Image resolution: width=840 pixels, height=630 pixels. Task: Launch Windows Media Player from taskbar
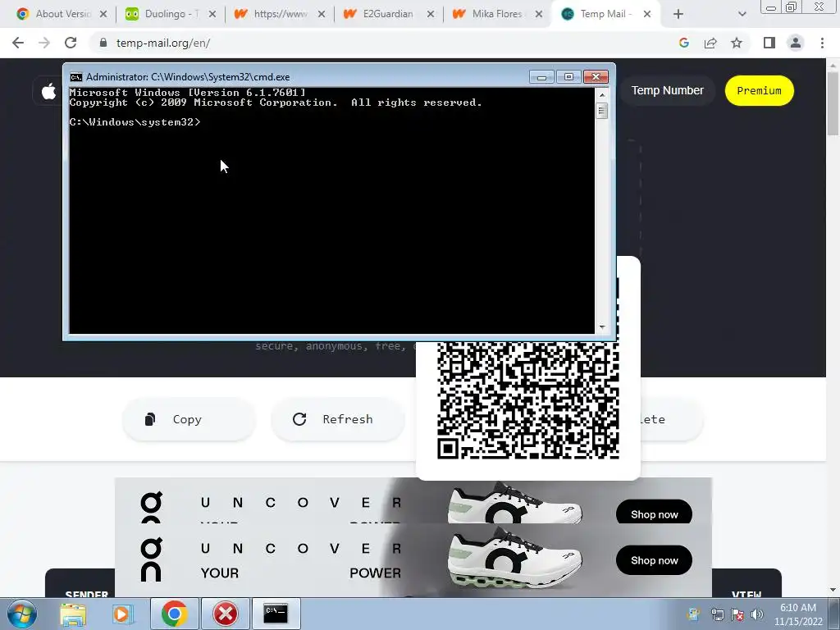(x=122, y=614)
